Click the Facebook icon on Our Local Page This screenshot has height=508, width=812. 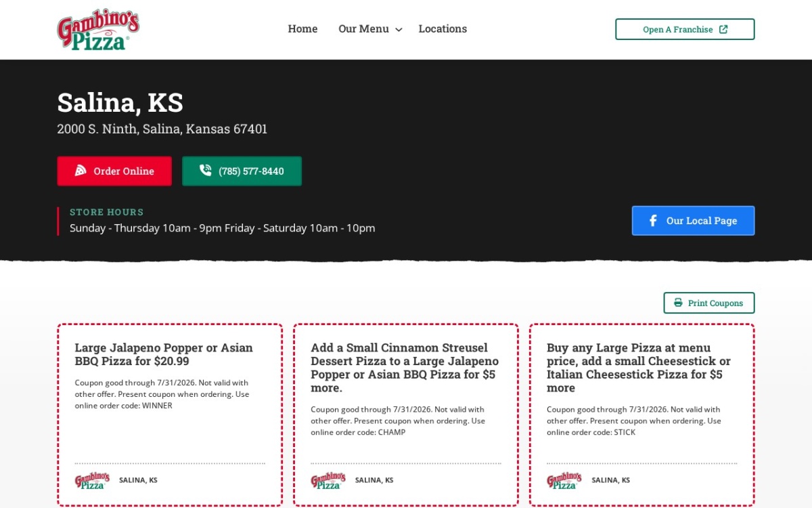point(653,221)
